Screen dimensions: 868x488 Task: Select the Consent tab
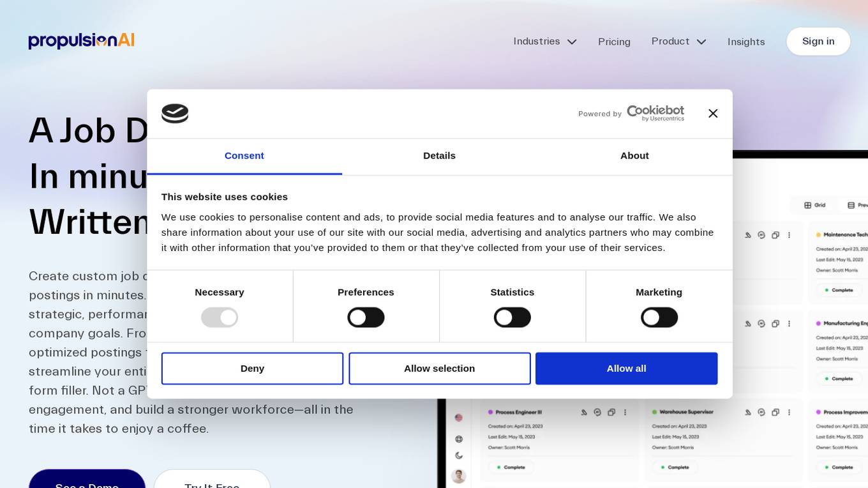(x=244, y=156)
